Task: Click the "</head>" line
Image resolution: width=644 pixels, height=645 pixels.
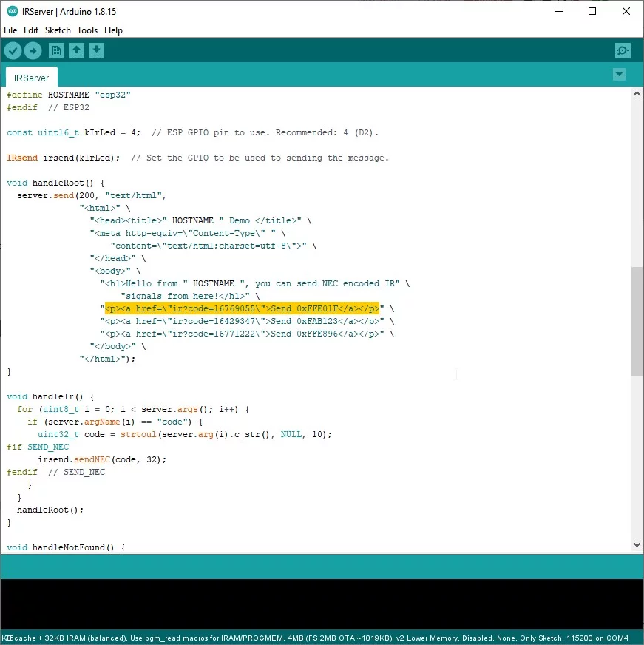Action: point(118,258)
